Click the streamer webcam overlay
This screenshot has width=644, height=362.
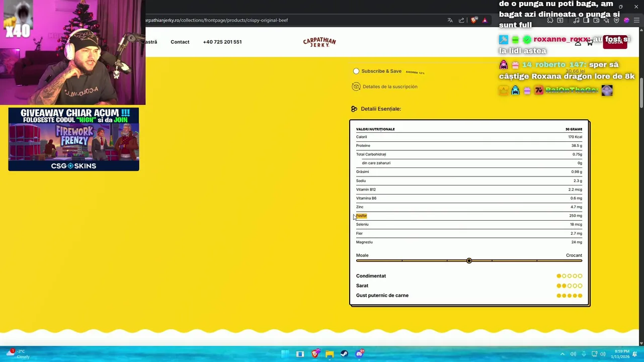[x=72, y=52]
